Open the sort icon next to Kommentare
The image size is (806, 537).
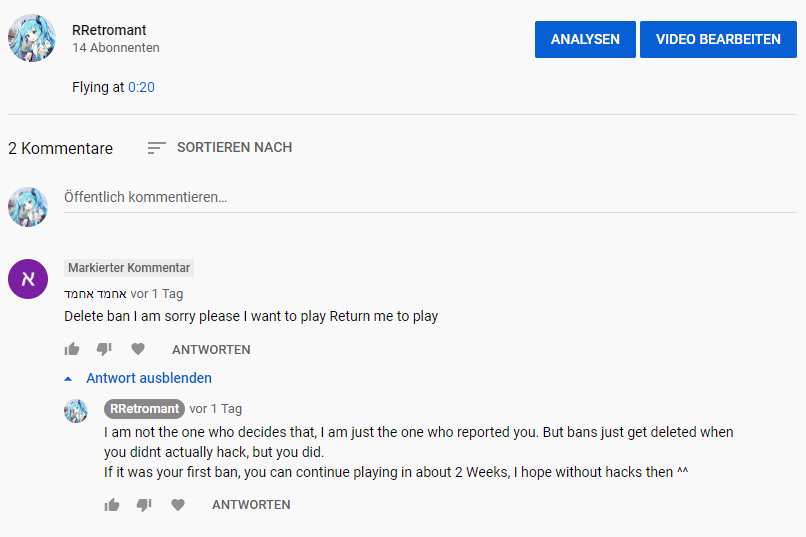[156, 148]
